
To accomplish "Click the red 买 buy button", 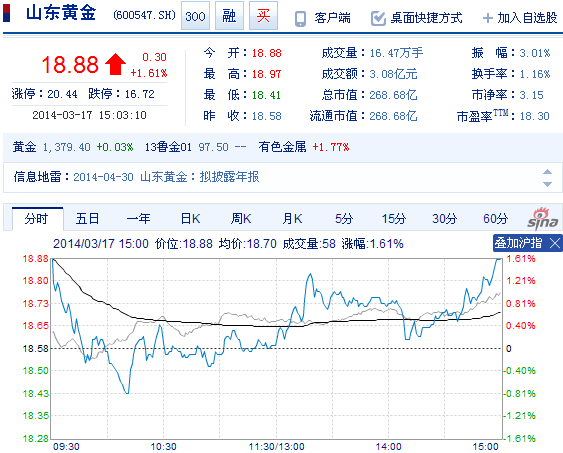I will point(263,16).
